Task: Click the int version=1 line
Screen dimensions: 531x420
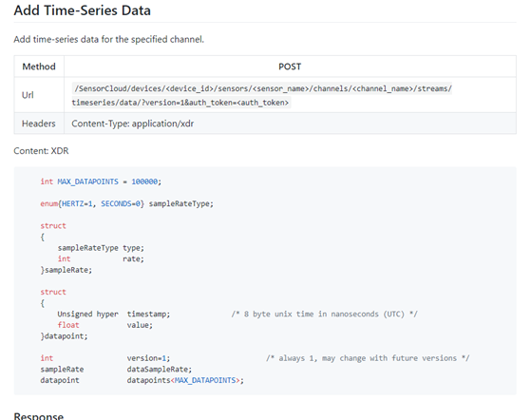Action: coord(105,358)
